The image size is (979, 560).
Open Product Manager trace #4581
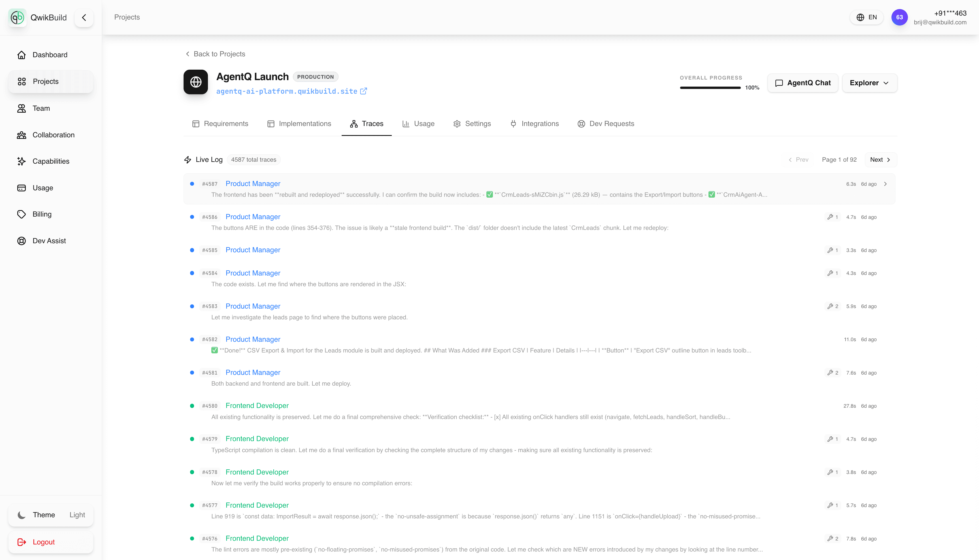540,378
